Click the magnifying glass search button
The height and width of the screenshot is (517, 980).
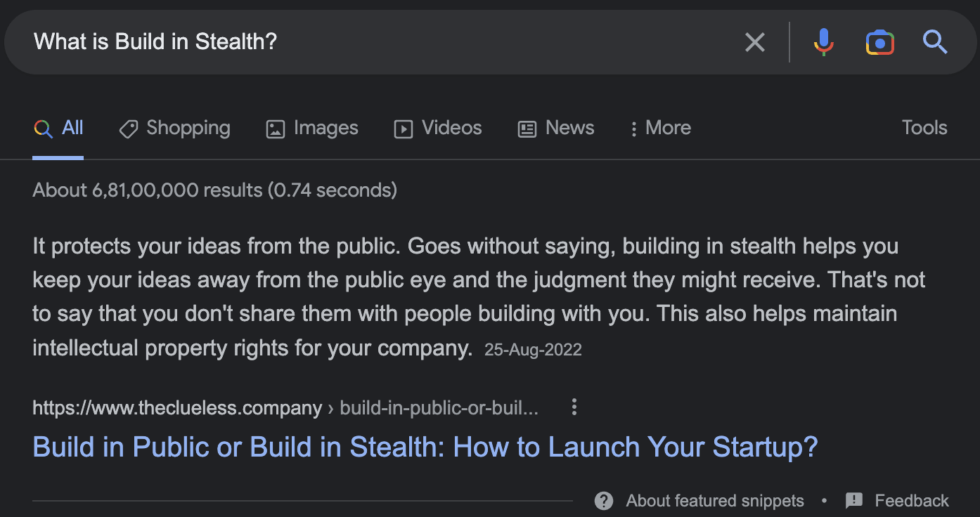(x=935, y=43)
